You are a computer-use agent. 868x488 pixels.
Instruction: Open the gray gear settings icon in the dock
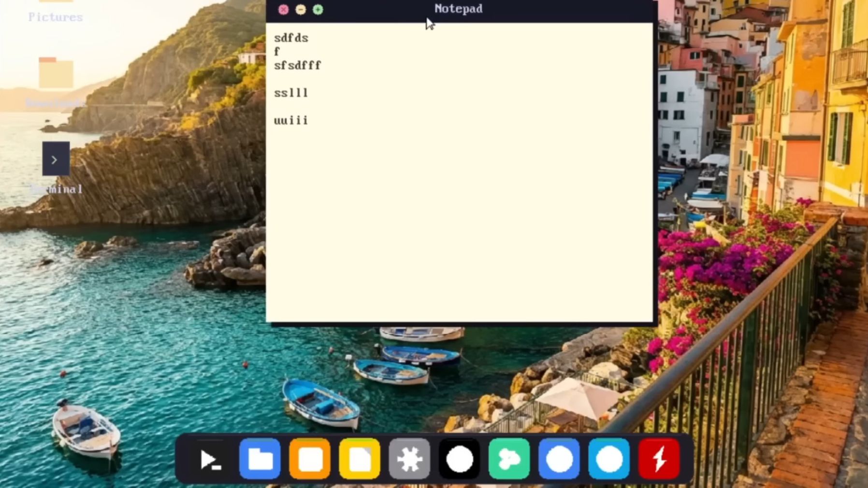coord(409,459)
